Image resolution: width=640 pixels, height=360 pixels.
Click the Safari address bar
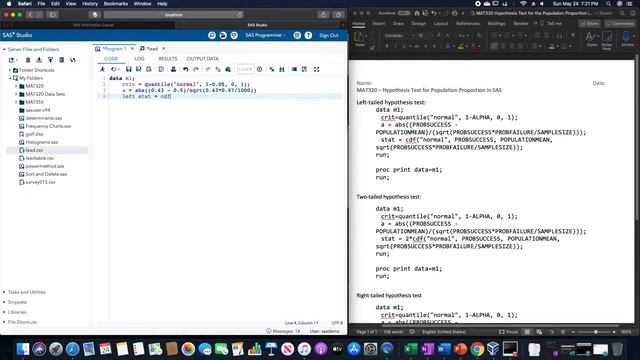pyautogui.click(x=173, y=15)
